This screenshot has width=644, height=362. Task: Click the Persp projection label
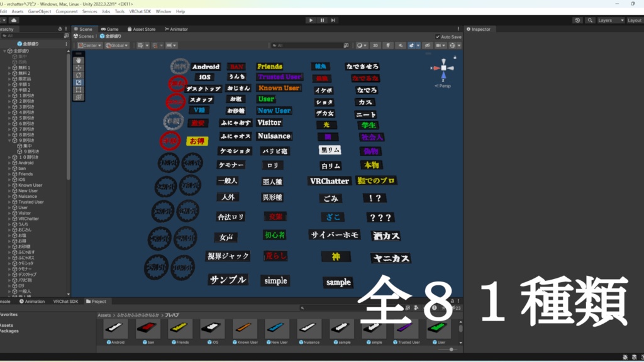pyautogui.click(x=444, y=86)
